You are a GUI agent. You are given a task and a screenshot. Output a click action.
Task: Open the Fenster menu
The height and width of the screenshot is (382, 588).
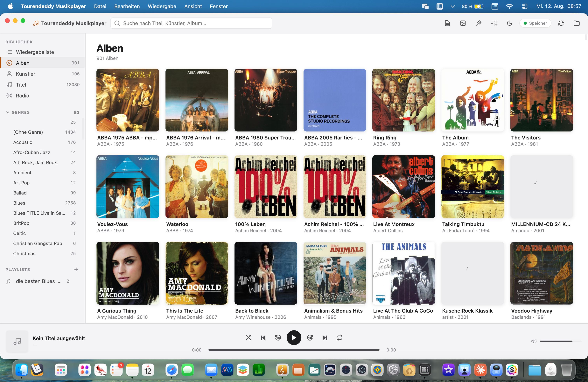click(219, 6)
